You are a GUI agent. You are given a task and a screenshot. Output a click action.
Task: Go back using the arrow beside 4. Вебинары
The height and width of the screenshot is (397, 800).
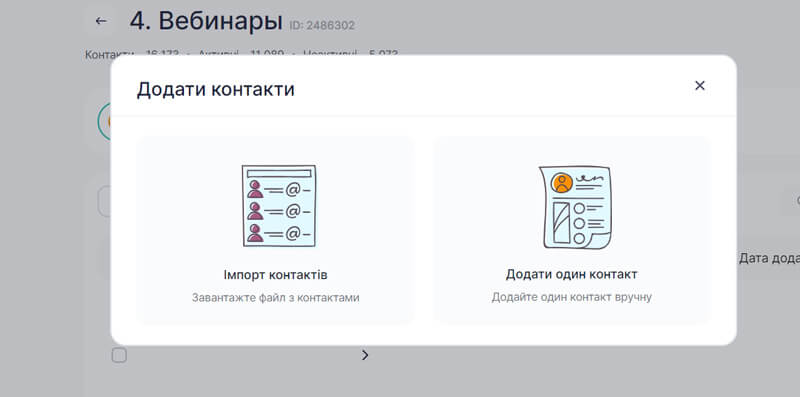(101, 21)
